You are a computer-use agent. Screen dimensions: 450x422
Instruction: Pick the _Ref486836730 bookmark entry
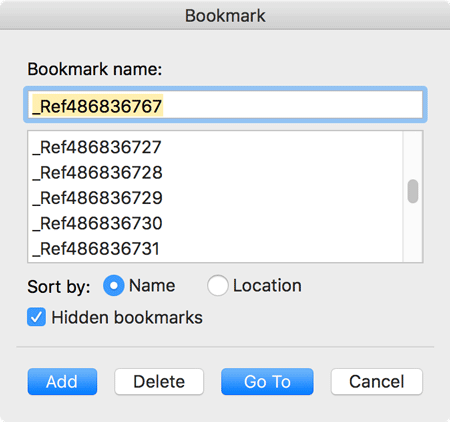point(215,223)
